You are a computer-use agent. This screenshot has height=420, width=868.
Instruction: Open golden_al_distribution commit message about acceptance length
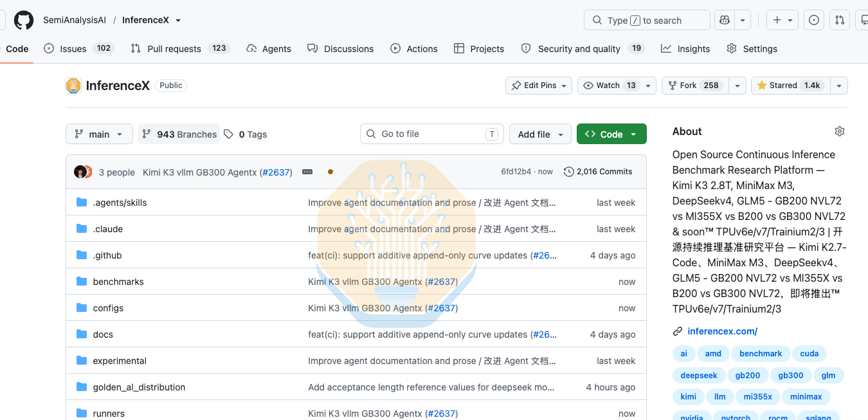click(431, 387)
